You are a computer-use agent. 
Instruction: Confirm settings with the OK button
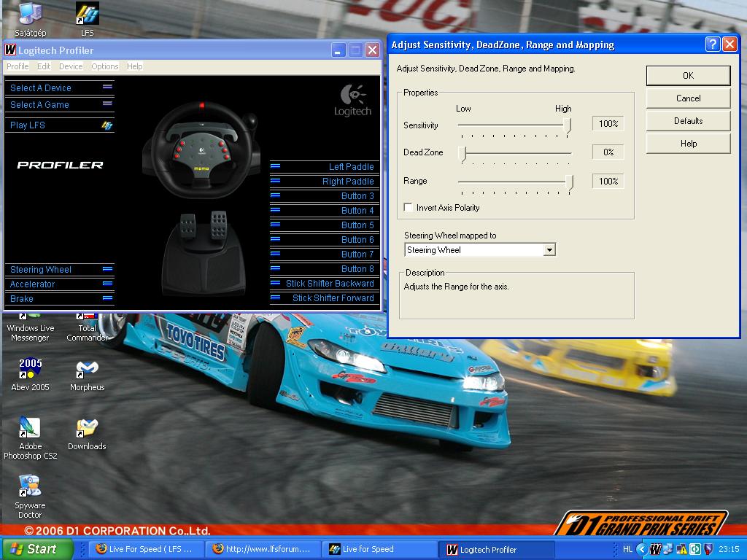coord(689,76)
